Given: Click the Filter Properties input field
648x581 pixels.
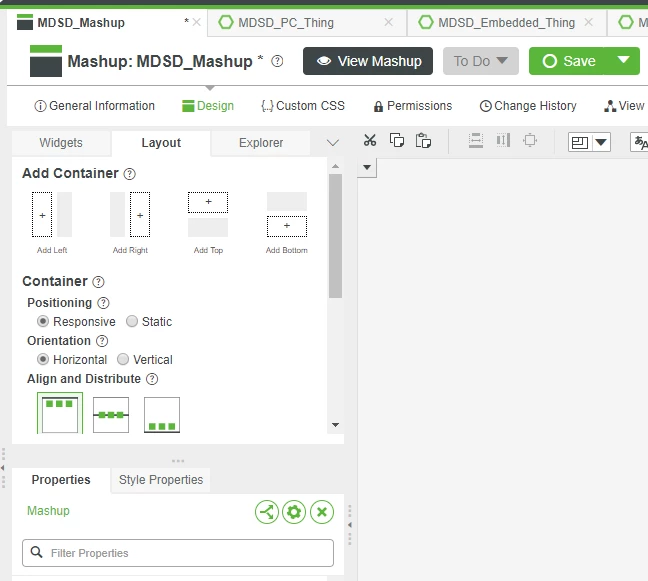Looking at the screenshot, I should tap(178, 553).
